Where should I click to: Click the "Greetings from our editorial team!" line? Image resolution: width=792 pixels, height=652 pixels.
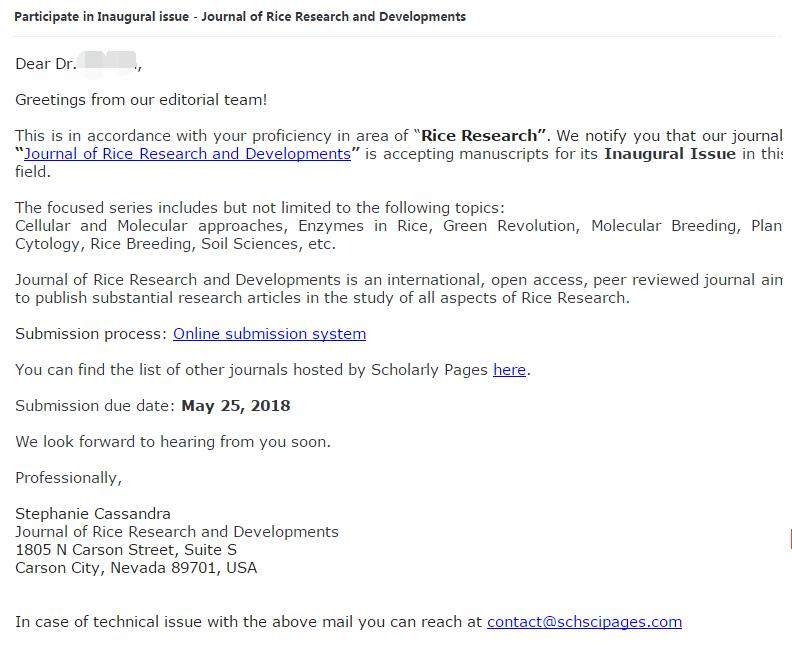coord(141,100)
